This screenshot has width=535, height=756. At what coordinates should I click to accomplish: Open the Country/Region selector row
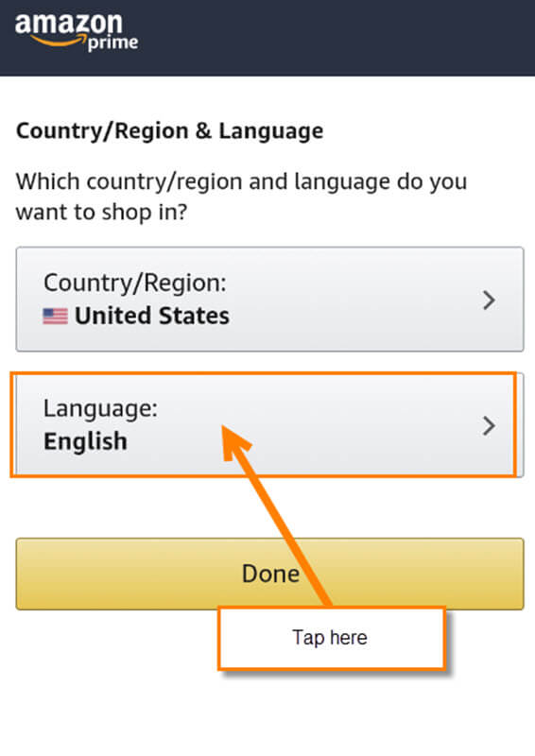click(269, 299)
